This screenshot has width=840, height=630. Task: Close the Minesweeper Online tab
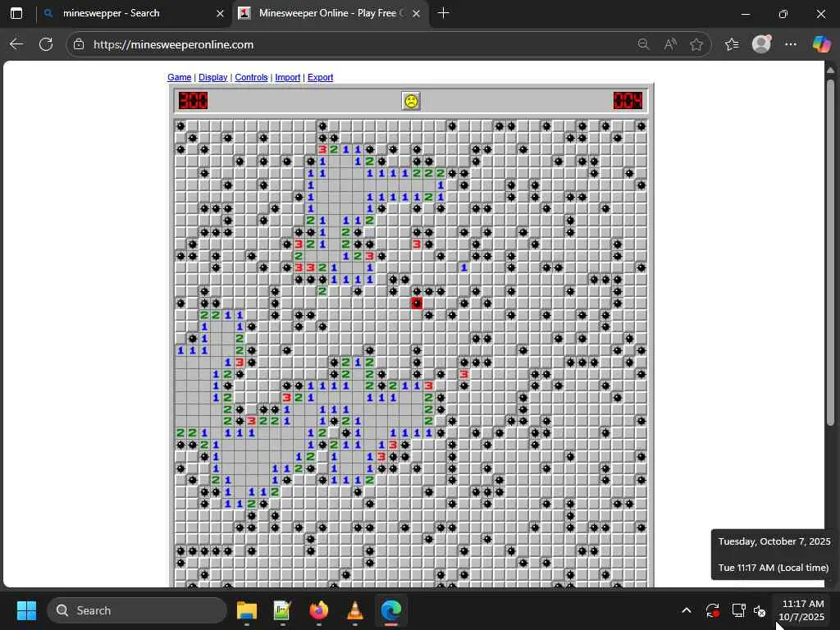click(x=416, y=13)
